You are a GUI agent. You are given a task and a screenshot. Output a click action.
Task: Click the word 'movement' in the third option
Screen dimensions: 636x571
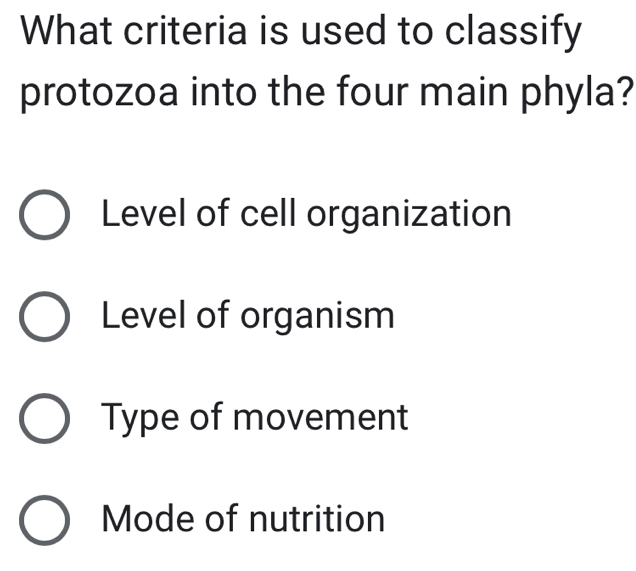[x=322, y=418]
